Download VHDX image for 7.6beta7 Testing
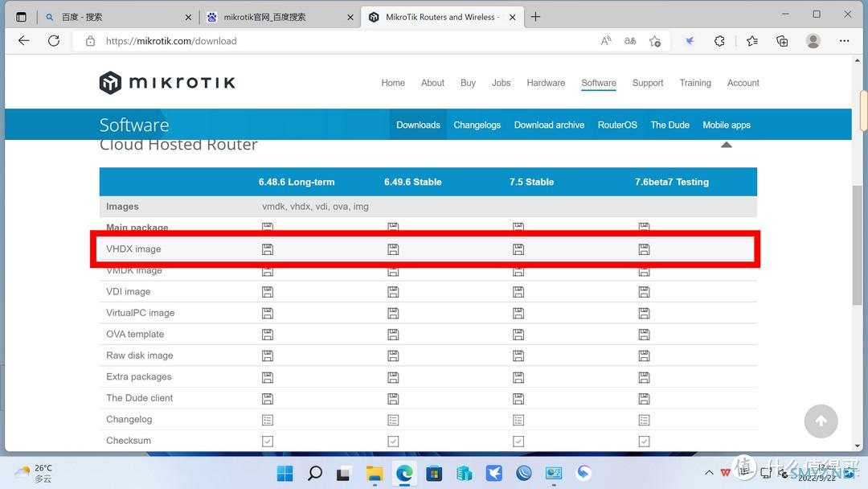Viewport: 868px width, 489px height. click(x=644, y=249)
